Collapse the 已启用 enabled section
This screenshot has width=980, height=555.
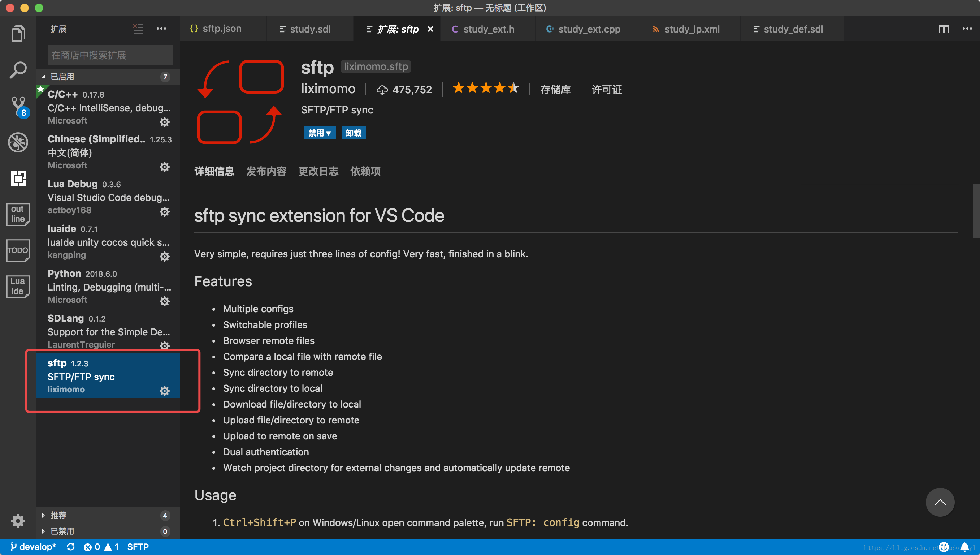coord(62,77)
